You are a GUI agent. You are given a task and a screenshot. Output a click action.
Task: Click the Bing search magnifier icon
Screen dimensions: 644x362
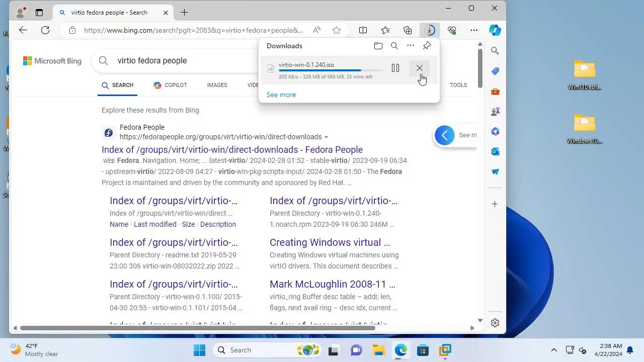104,61
